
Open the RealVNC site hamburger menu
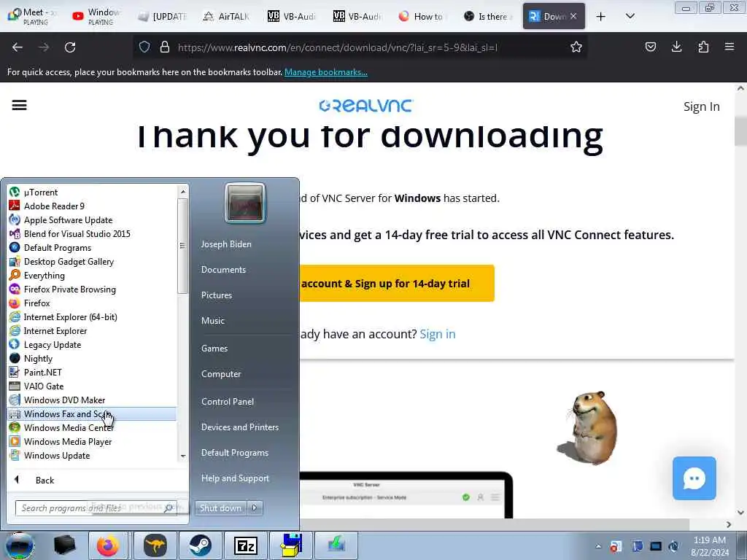pyautogui.click(x=19, y=105)
